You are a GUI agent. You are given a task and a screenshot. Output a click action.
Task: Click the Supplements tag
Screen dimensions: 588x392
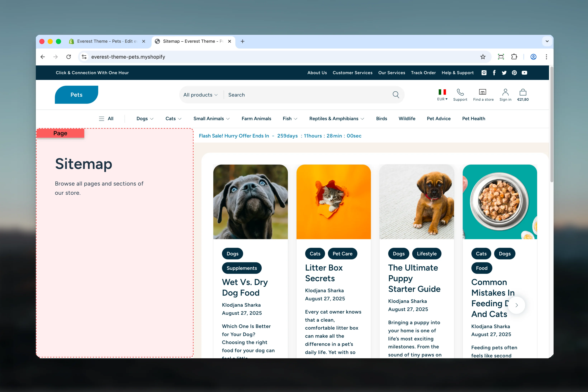click(241, 268)
